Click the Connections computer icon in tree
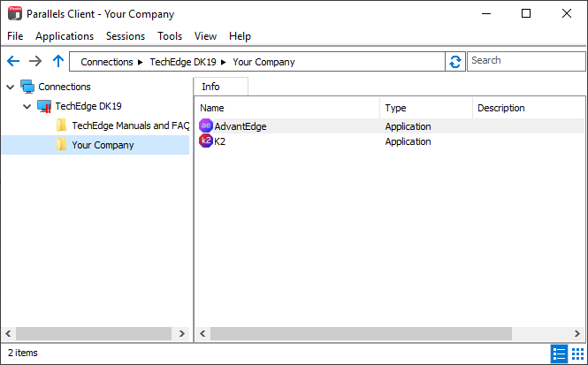This screenshot has height=365, width=588. 27,87
